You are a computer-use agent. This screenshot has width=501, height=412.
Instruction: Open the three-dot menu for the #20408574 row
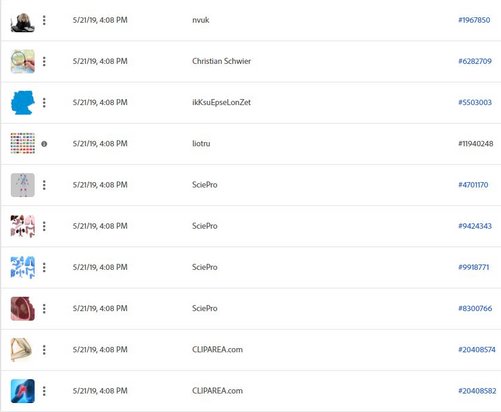44,350
